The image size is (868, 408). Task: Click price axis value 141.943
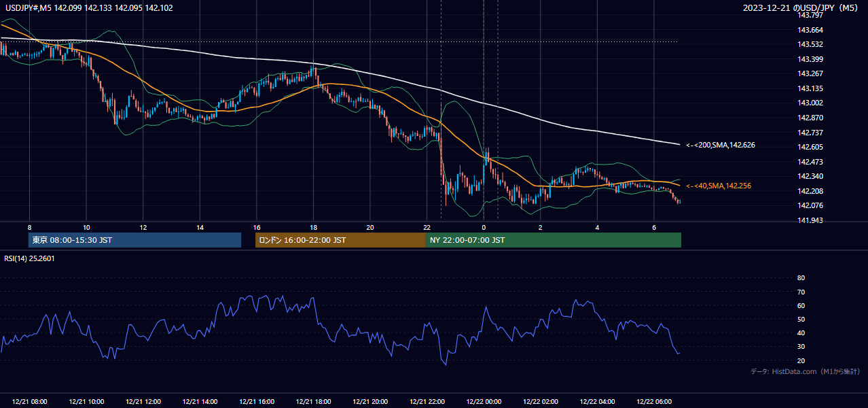pos(810,220)
